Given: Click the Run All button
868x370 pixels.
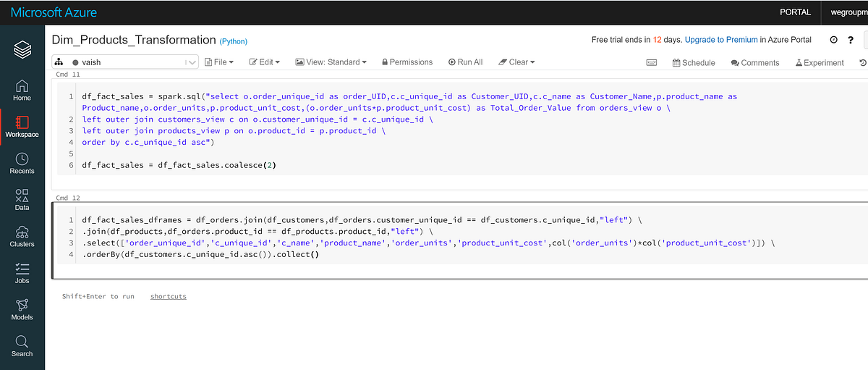Looking at the screenshot, I should [x=465, y=62].
